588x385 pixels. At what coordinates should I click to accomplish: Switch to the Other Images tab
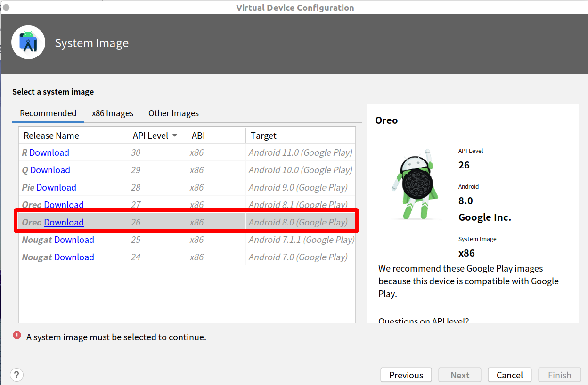point(173,113)
